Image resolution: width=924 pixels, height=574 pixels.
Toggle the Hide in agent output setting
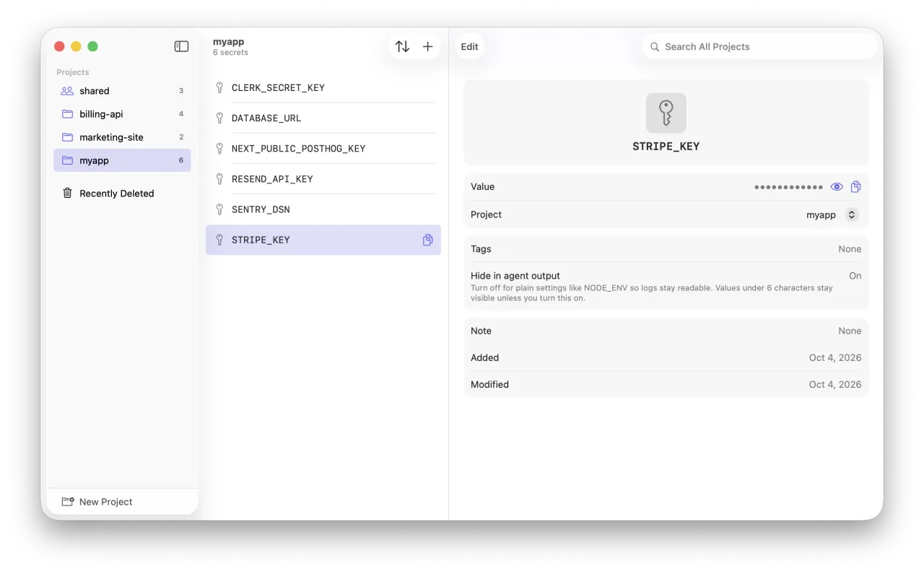(x=855, y=276)
